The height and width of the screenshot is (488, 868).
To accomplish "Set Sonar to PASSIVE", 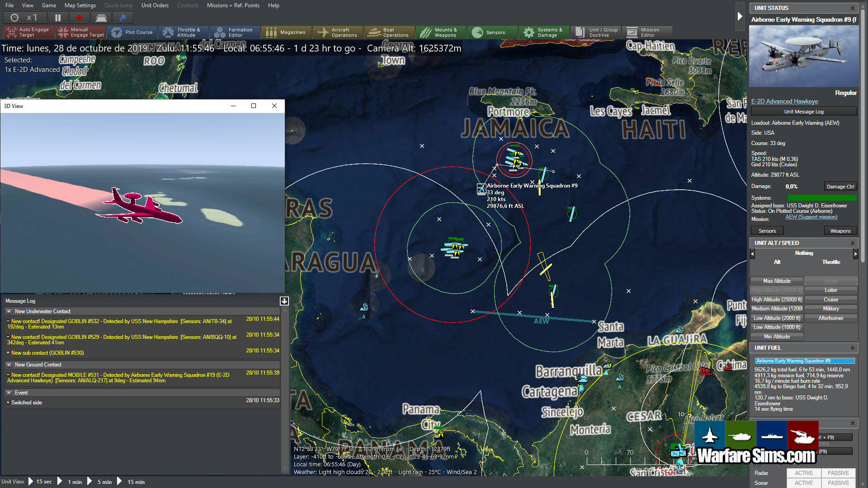I will 838,483.
